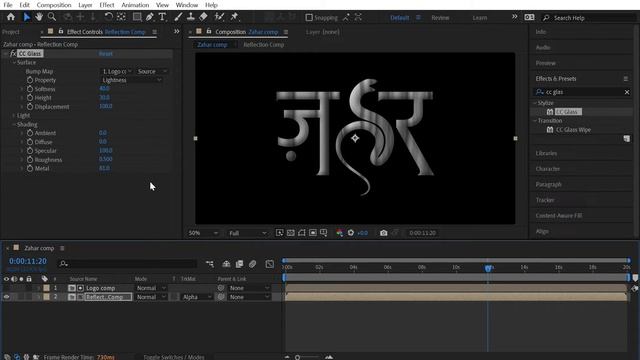Screen dimensions: 640x360
Task: Toggle the Specular stopwatch
Action: coord(30,151)
